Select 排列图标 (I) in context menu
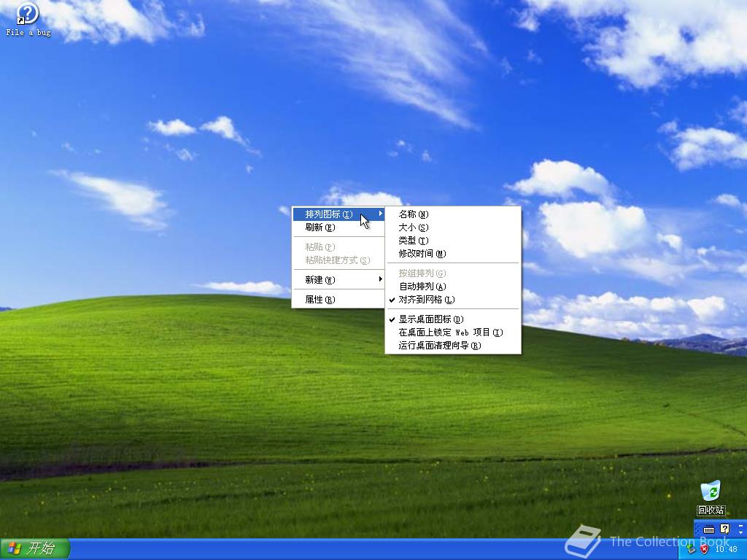 click(338, 214)
